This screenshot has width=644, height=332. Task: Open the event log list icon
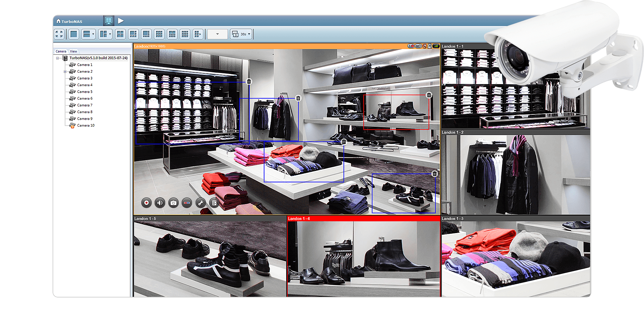coord(214,203)
